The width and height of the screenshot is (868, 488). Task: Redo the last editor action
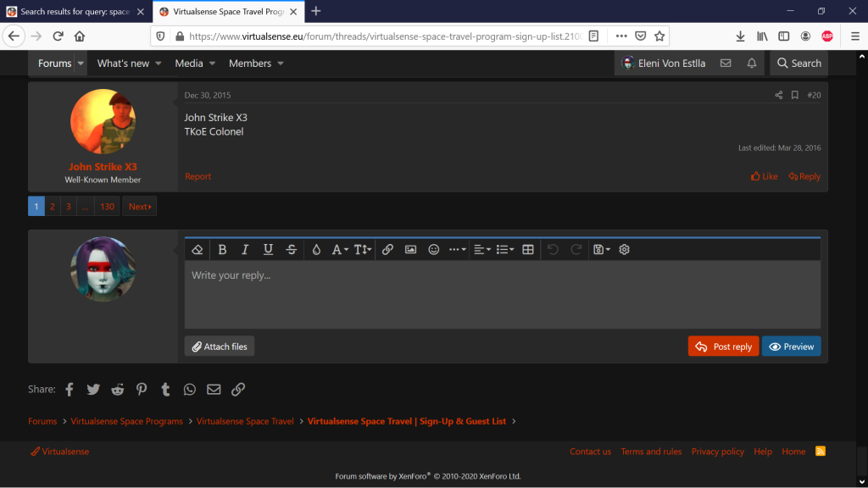(x=576, y=250)
